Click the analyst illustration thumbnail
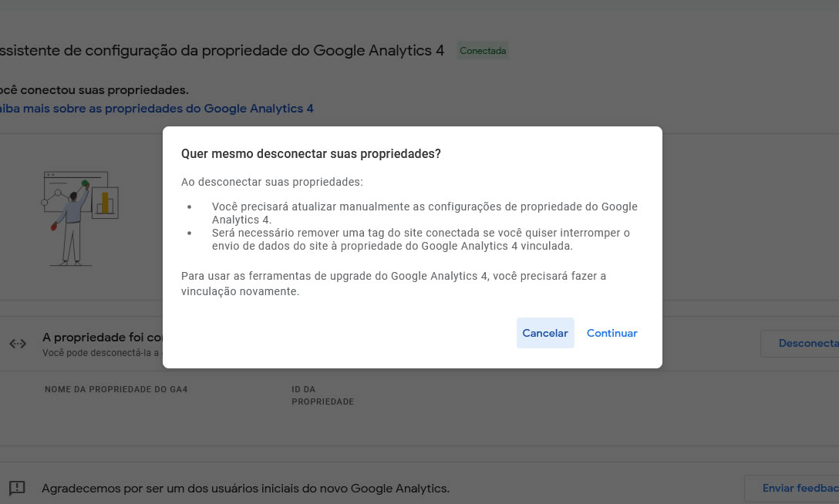This screenshot has height=504, width=839. pos(79,218)
